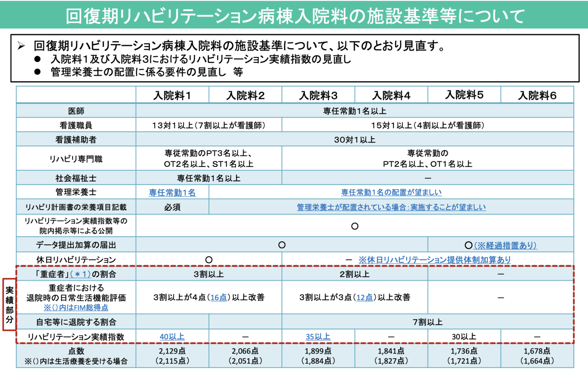Viewport: 588px width, 373px height.
Task: Click the circle mark in the 休日リハビリテーション row
Action: pos(209,260)
